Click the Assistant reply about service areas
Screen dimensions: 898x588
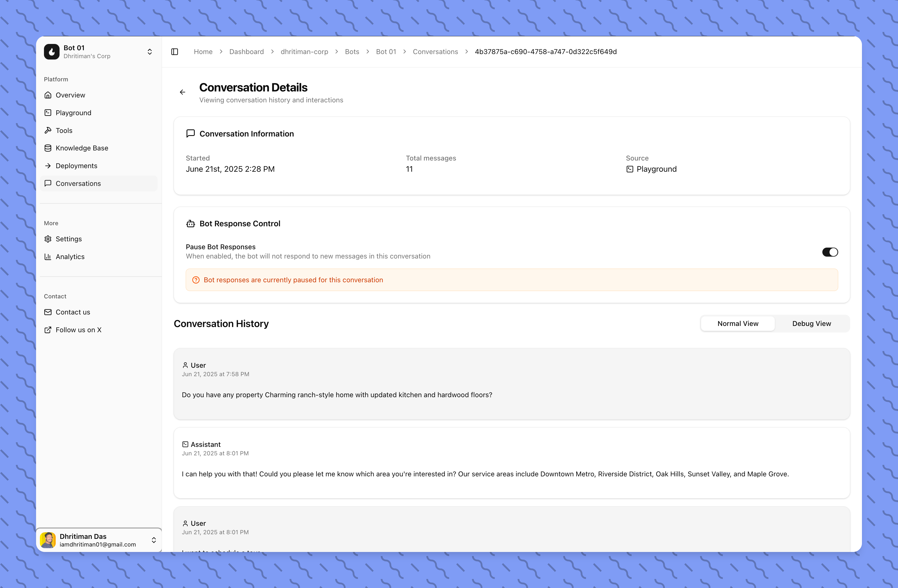485,474
